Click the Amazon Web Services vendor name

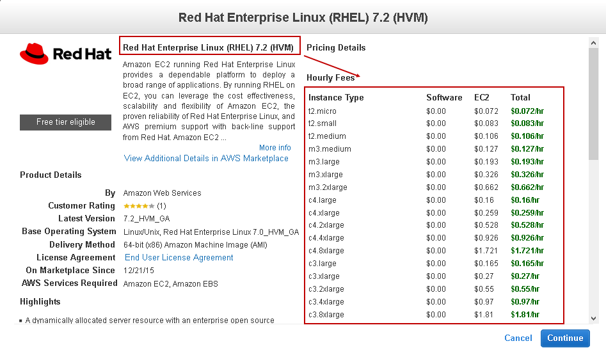[163, 193]
